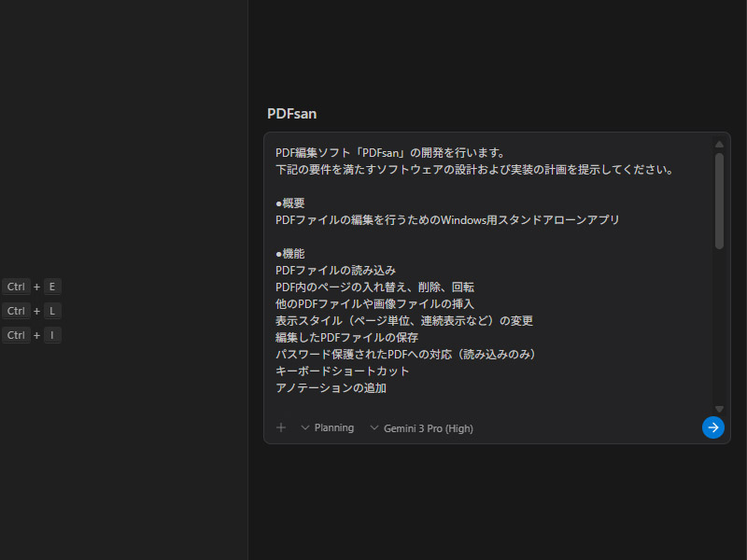Click the prompt box scrollbar thumb
The width and height of the screenshot is (747, 560).
click(719, 201)
